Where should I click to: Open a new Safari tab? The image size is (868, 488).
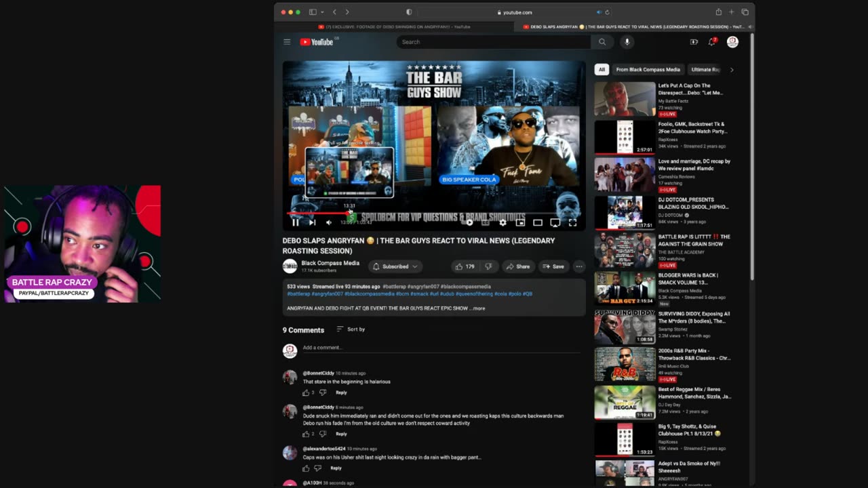[x=731, y=12]
